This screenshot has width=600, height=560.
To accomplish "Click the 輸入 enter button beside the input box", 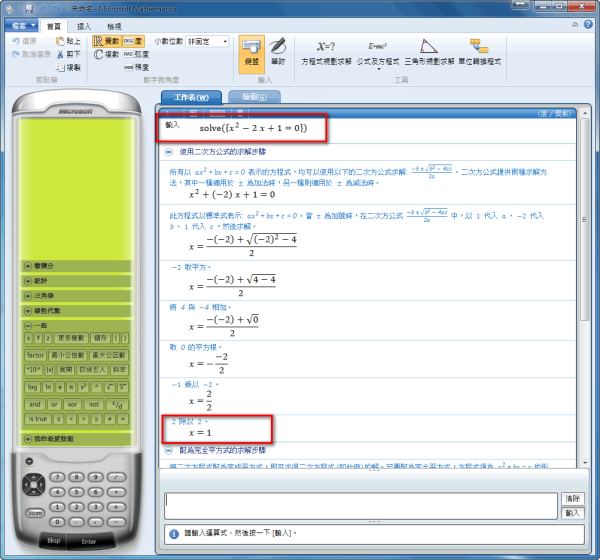I will click(573, 513).
